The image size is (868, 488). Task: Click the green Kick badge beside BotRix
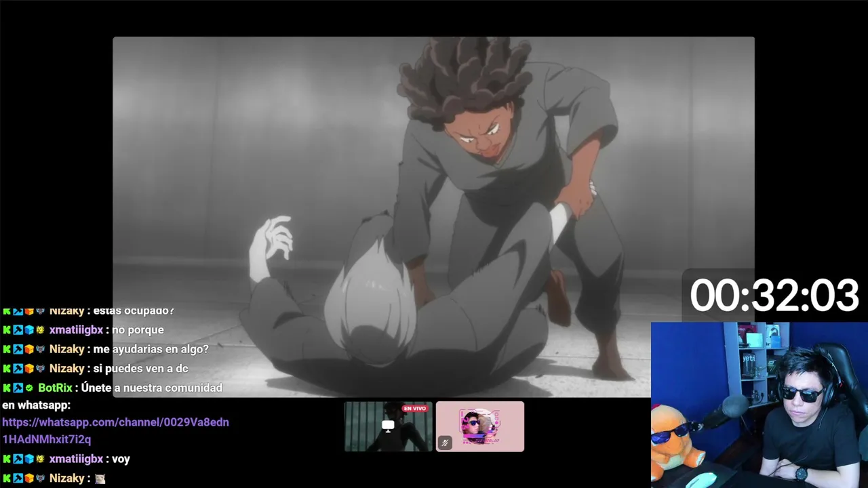pyautogui.click(x=7, y=388)
